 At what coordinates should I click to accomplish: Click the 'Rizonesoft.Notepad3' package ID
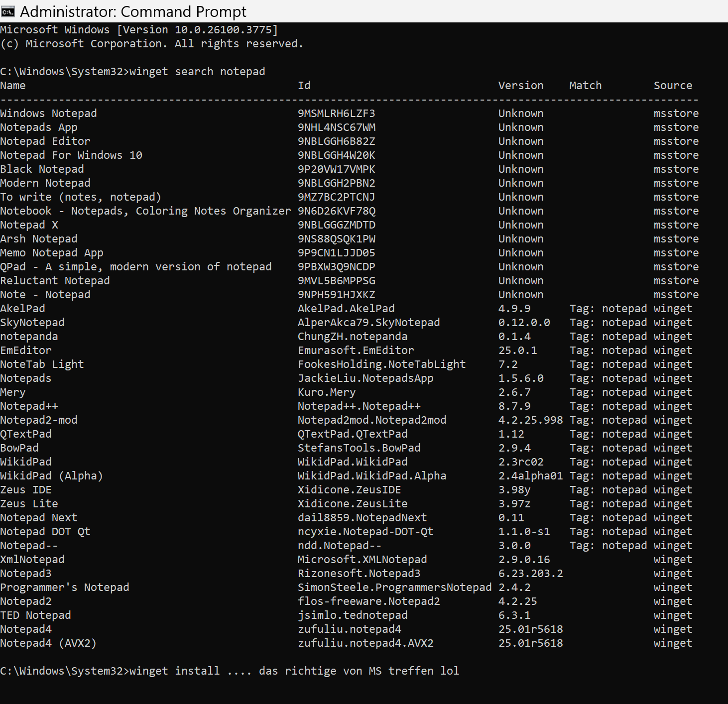(359, 574)
